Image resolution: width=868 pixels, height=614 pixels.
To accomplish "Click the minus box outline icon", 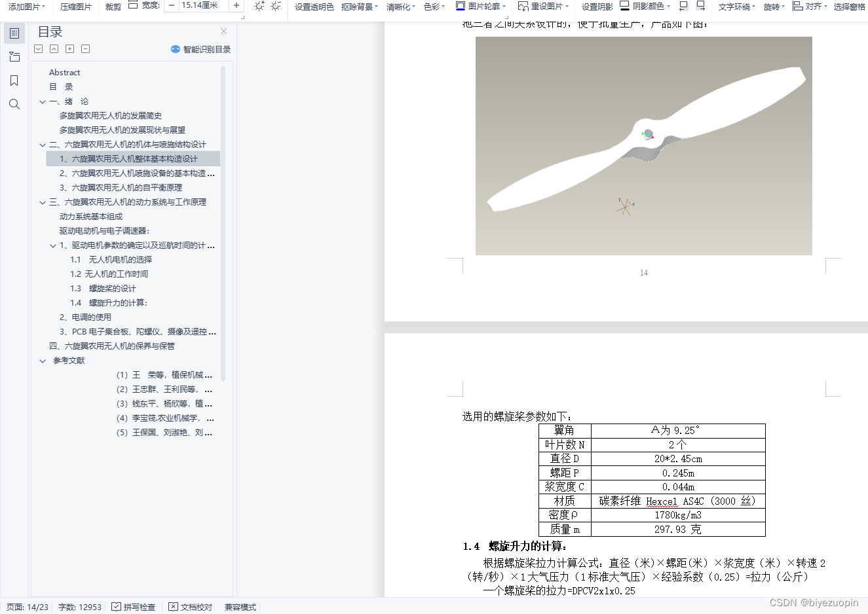I will click(86, 49).
